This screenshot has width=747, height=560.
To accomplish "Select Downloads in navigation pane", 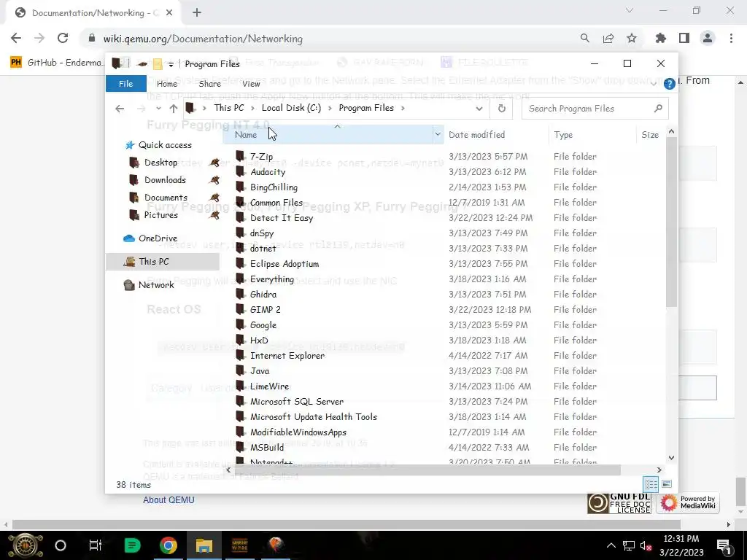I will (x=165, y=180).
